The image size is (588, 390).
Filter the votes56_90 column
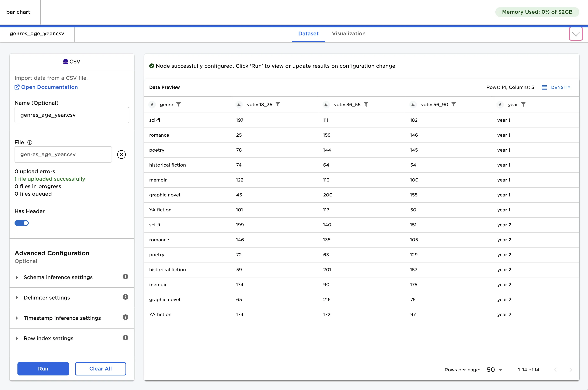point(454,104)
